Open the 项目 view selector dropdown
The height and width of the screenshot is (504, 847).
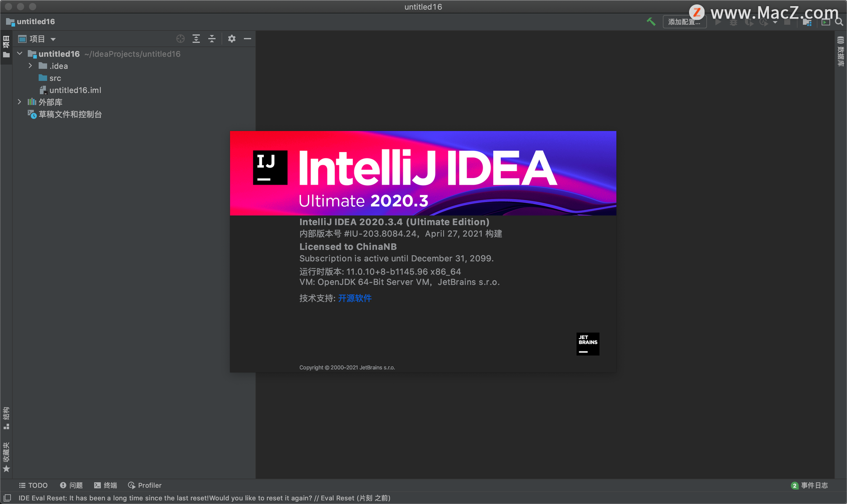(37, 39)
